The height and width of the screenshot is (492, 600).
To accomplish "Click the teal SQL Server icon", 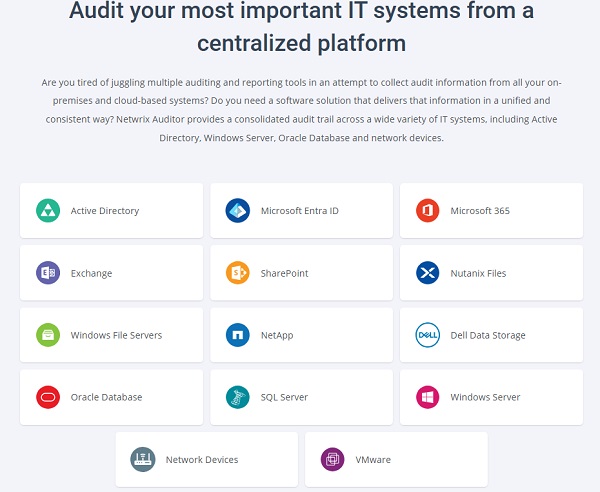I will [238, 397].
